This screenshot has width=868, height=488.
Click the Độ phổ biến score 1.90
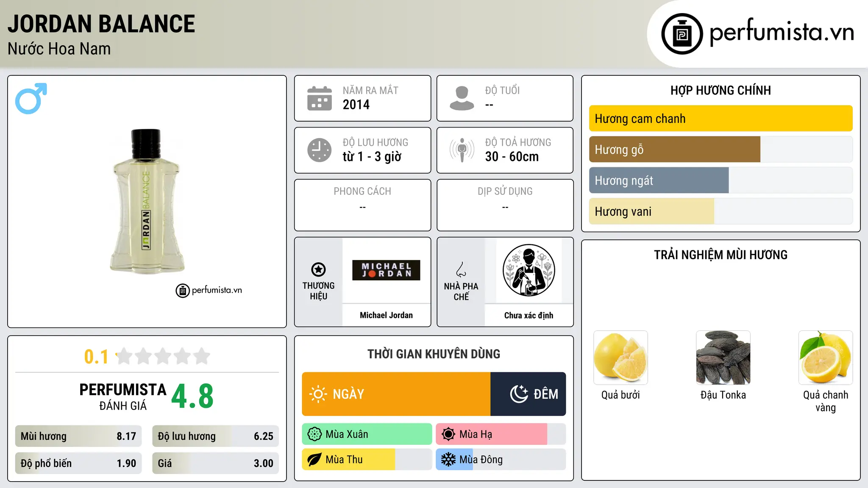126,463
